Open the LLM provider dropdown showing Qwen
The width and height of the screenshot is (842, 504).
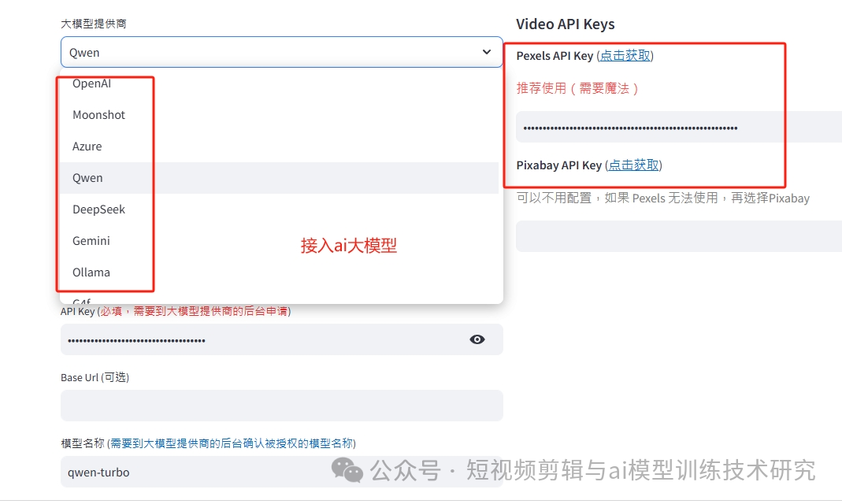pos(281,52)
